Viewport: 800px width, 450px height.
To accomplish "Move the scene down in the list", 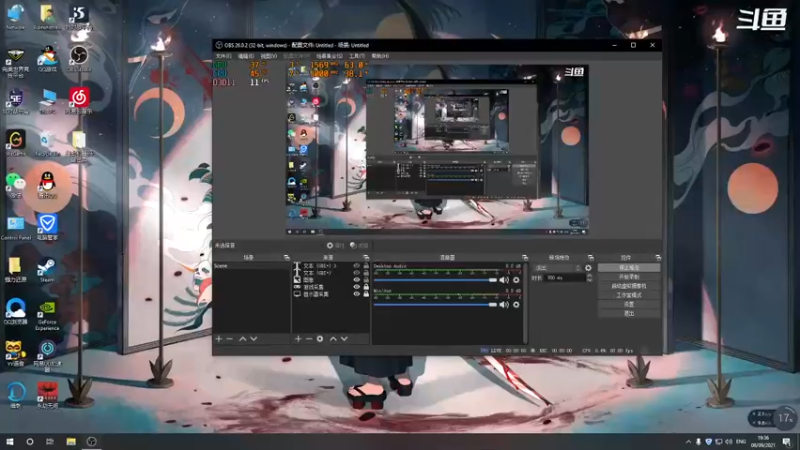I will point(254,339).
